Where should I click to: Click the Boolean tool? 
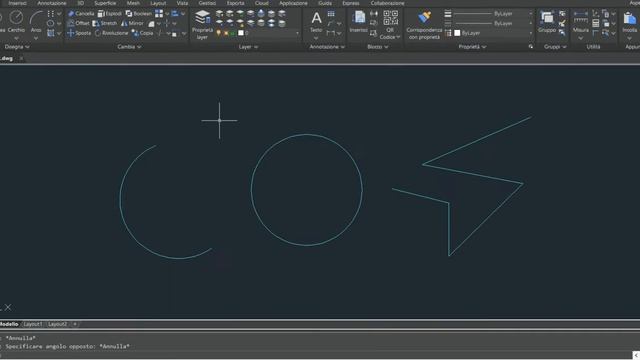(138, 13)
